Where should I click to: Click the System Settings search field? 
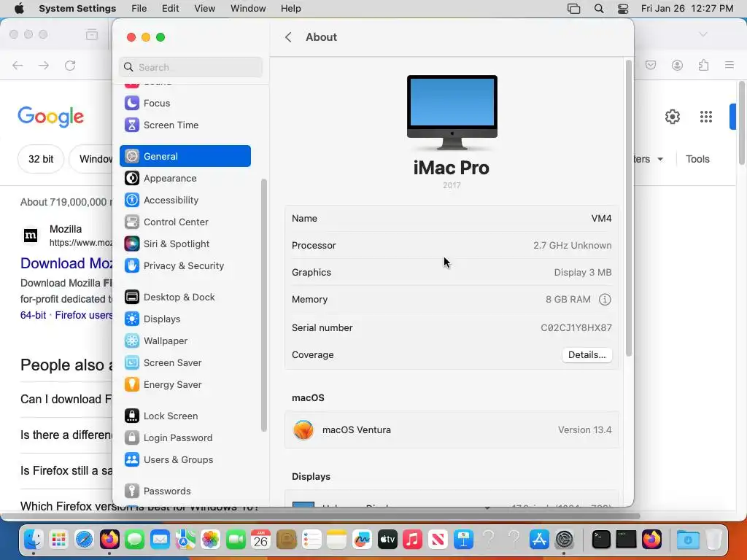coord(190,67)
